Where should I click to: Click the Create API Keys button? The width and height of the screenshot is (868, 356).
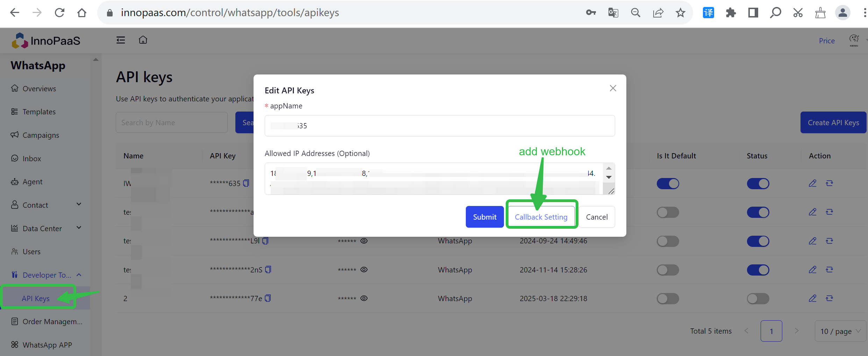tap(833, 122)
